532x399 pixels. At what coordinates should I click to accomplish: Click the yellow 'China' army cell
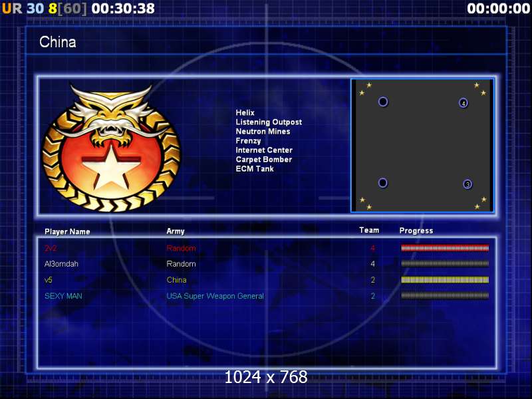pos(176,280)
